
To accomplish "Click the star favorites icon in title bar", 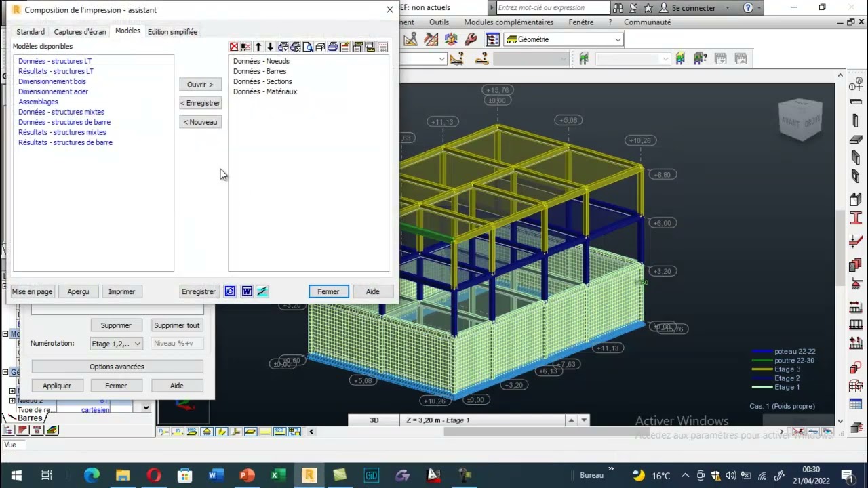I will tap(648, 8).
